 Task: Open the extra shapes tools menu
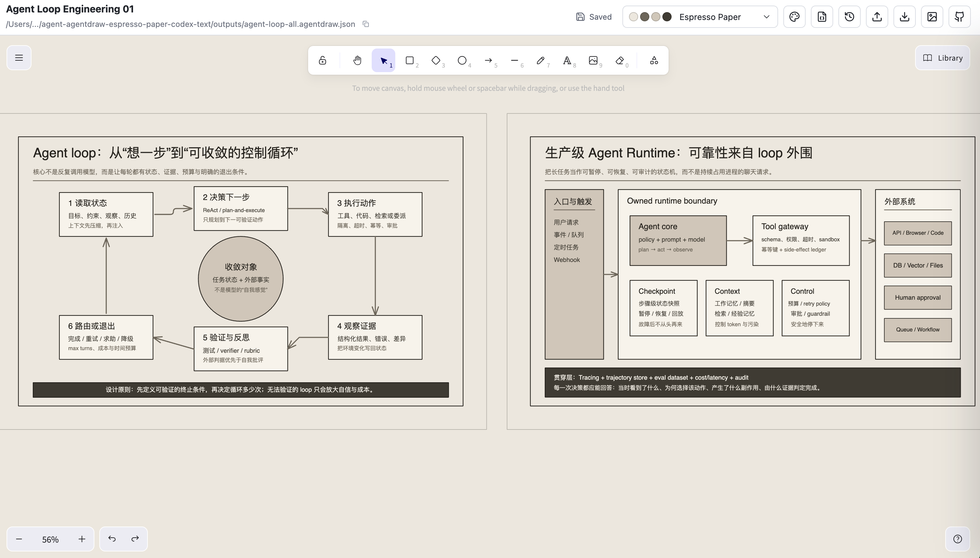click(x=654, y=60)
